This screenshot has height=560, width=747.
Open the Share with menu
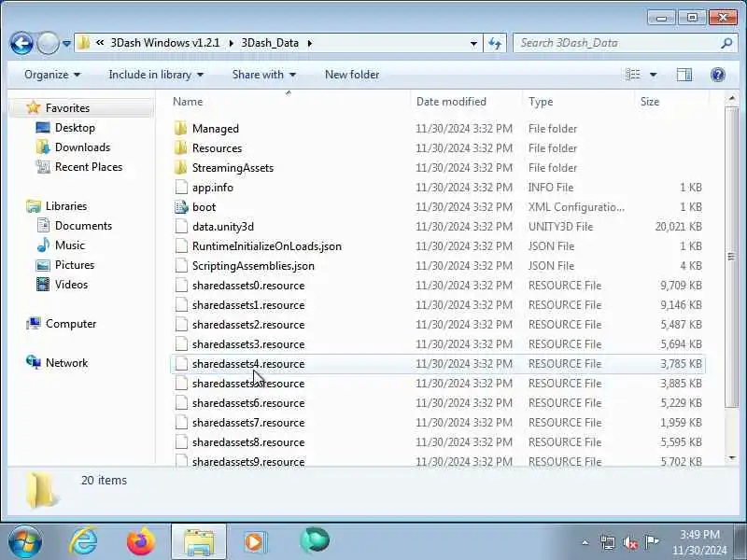coord(264,75)
